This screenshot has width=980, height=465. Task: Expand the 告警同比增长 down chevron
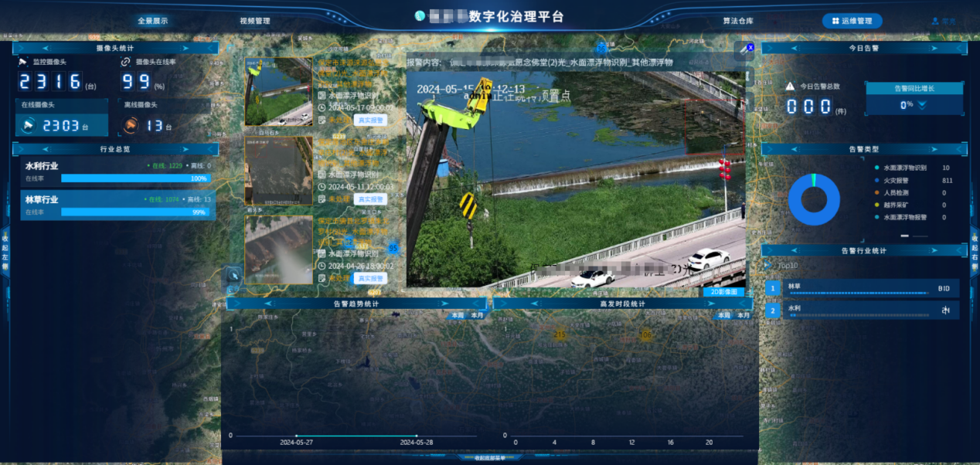pyautogui.click(x=922, y=105)
